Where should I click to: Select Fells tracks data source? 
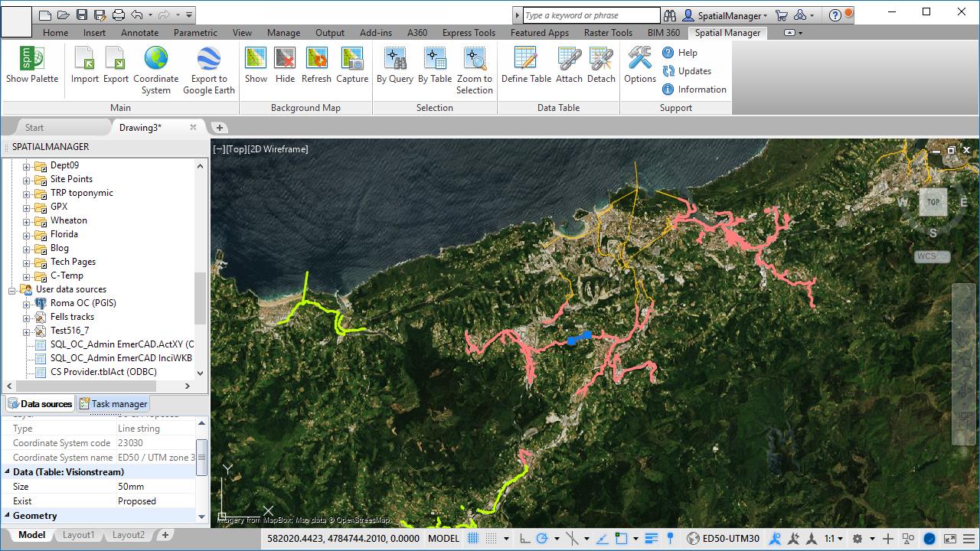click(x=72, y=317)
